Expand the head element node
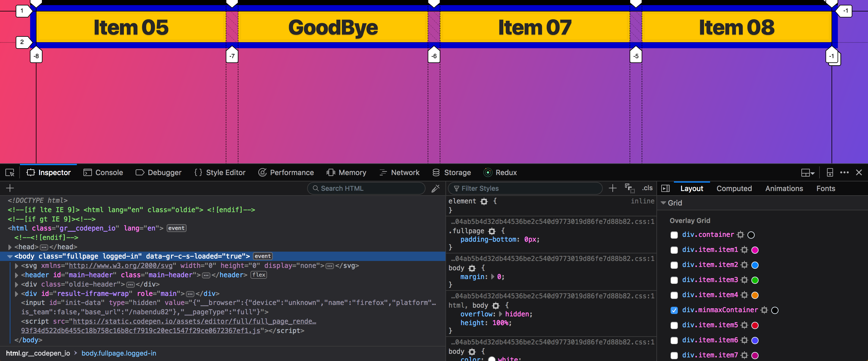Viewport: 868px width, 361px height. 10,247
